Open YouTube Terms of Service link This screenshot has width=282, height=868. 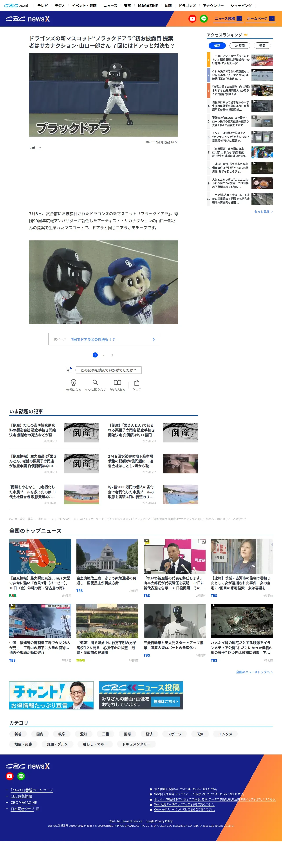pos(126,821)
